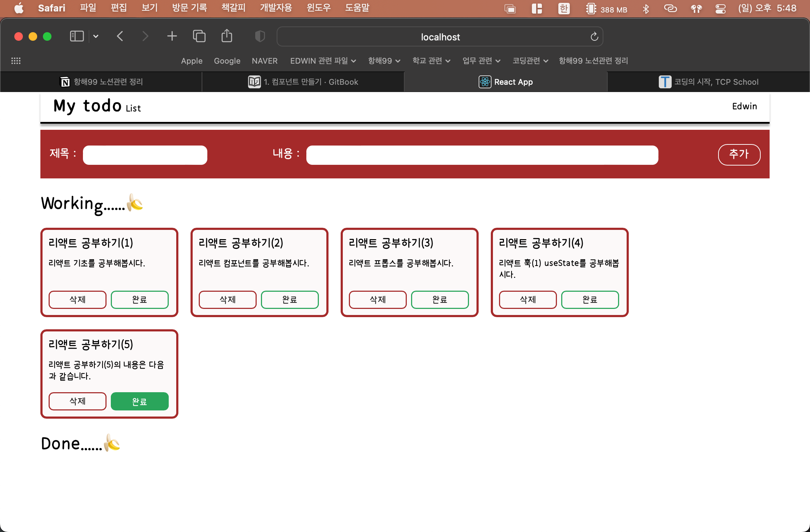Click the privacy shield icon
The image size is (810, 532).
[x=260, y=36]
